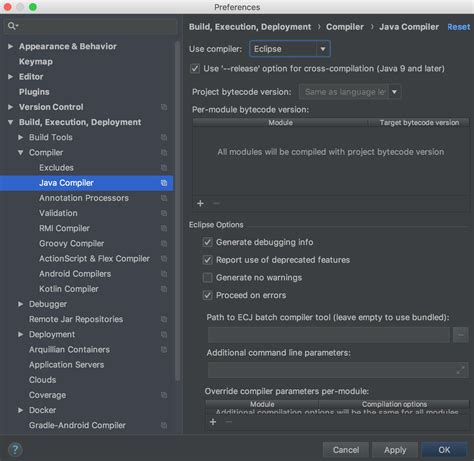Viewport: 474px width, 461px height.
Task: Add a per-module bytecode version entry
Action: point(200,203)
